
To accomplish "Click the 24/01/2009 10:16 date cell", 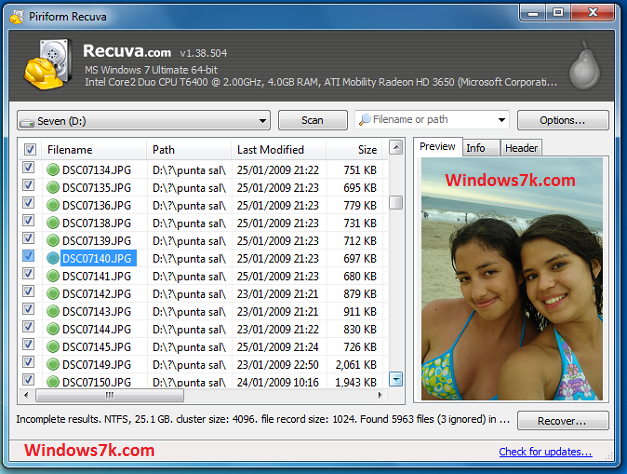I will click(x=278, y=382).
